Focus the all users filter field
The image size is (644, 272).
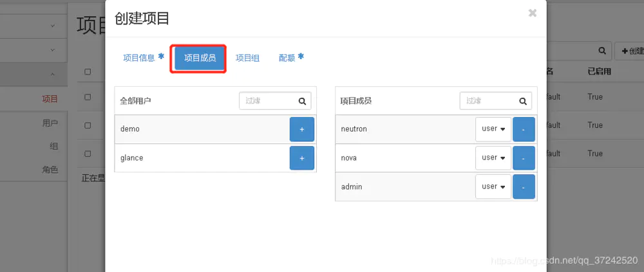tap(267, 101)
